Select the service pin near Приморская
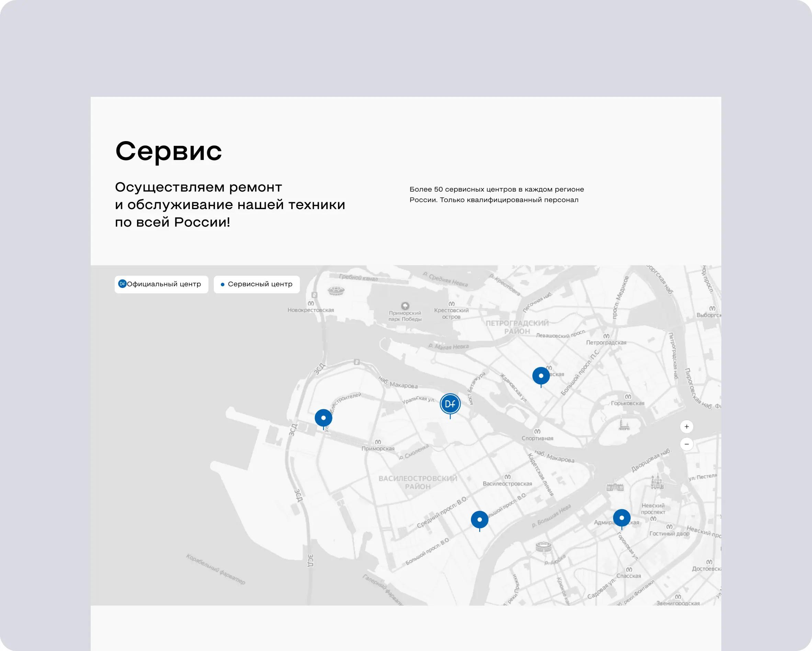812x651 pixels. pyautogui.click(x=324, y=418)
